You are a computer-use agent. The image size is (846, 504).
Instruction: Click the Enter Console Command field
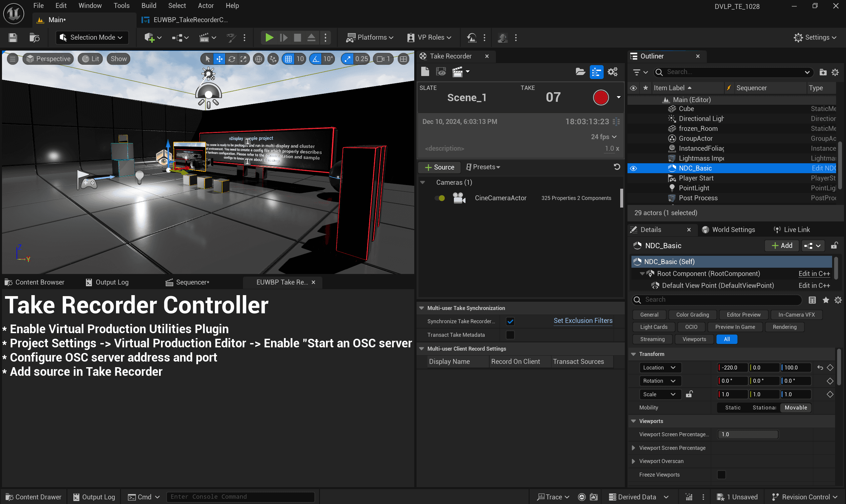[240, 496]
